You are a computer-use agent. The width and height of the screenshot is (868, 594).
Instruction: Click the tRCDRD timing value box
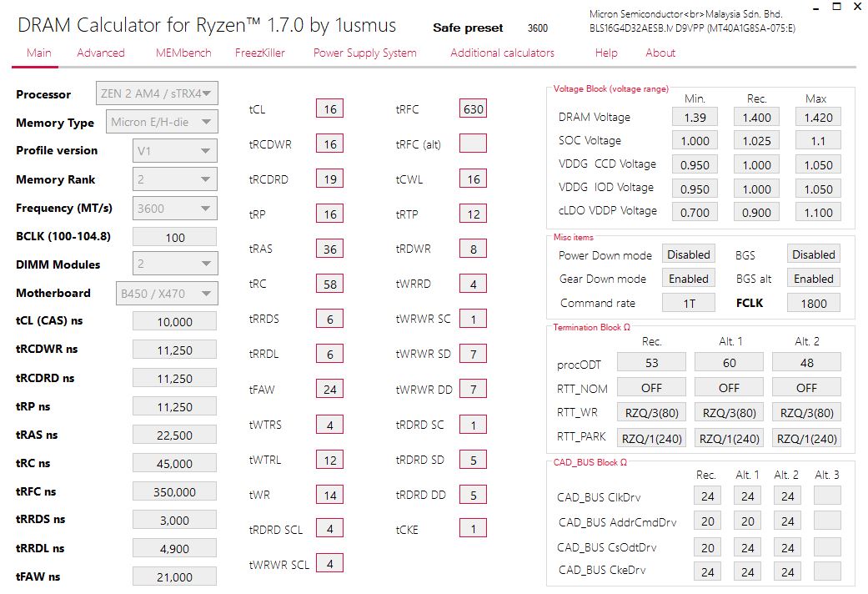click(330, 179)
